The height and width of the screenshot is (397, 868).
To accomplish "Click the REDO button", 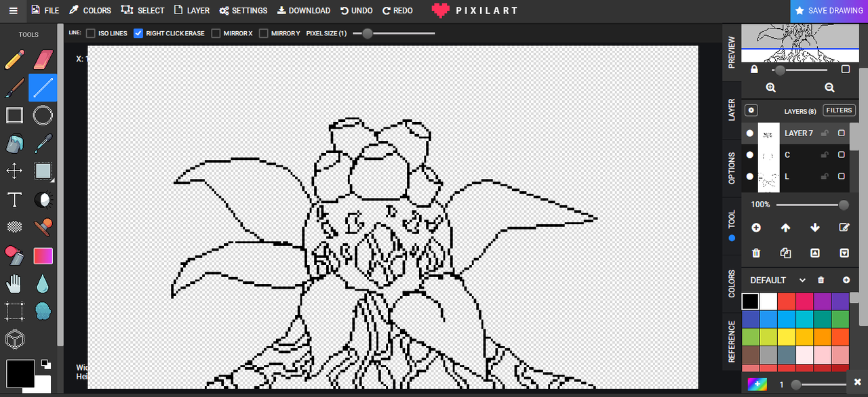I will 397,11.
